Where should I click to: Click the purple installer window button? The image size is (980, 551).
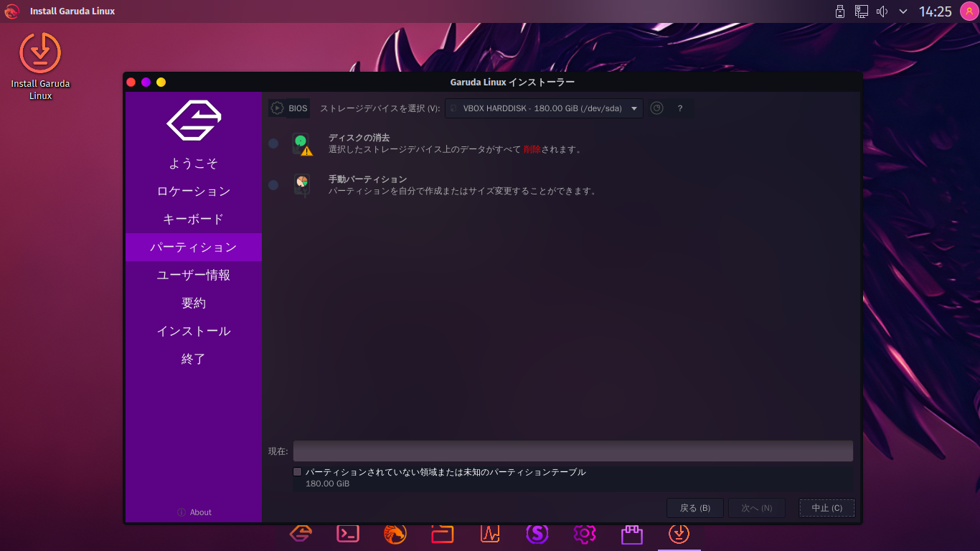pos(146,83)
